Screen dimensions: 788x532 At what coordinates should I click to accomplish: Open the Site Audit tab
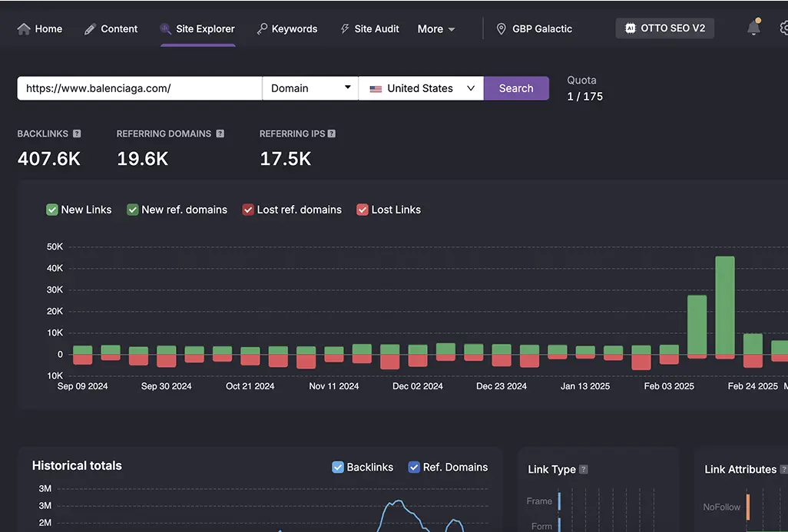(x=369, y=29)
